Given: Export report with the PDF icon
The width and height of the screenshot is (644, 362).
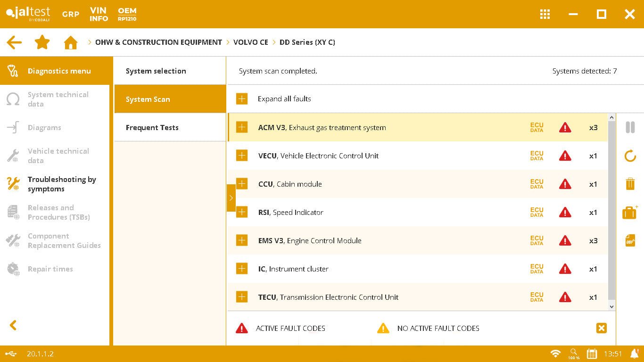Looking at the screenshot, I should tap(630, 240).
